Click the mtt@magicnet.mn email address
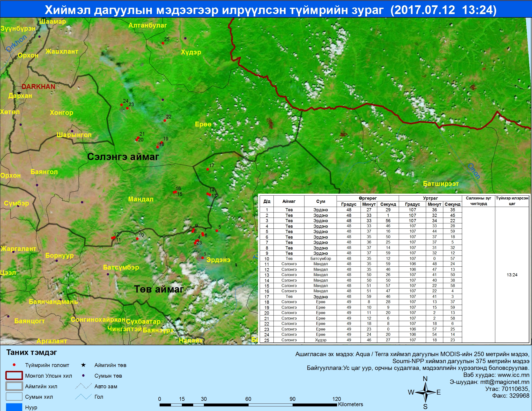Viewport: 532px width, 411px height. [x=505, y=382]
